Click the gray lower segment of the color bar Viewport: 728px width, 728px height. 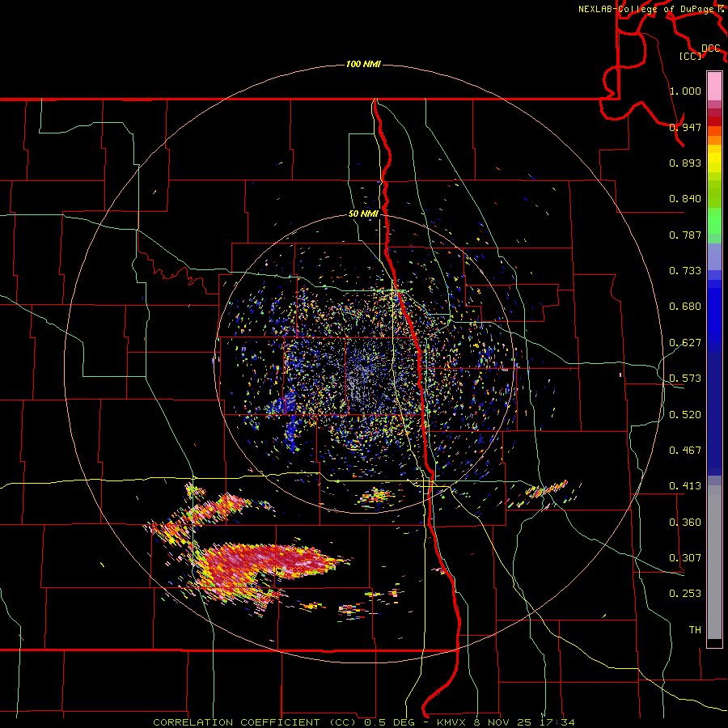(x=714, y=562)
